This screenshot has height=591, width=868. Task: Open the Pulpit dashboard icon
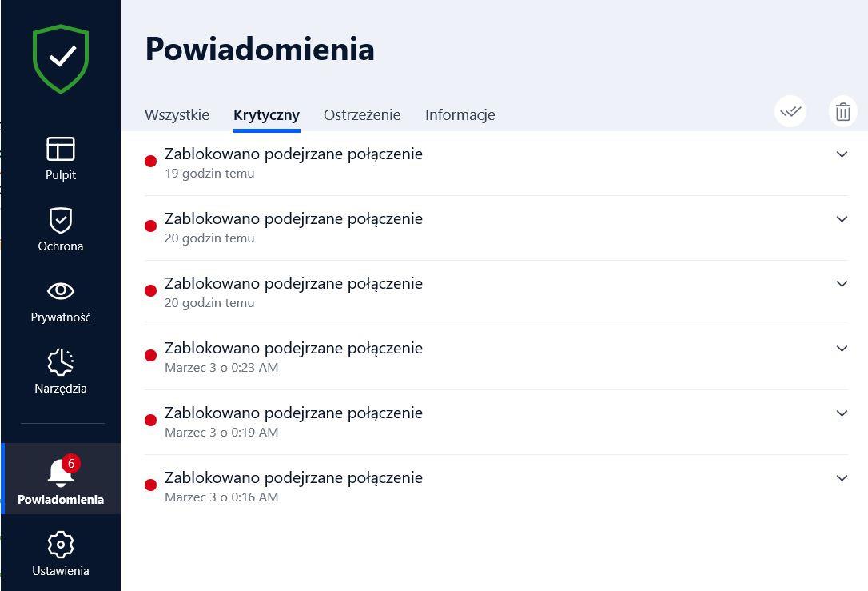pyautogui.click(x=61, y=158)
